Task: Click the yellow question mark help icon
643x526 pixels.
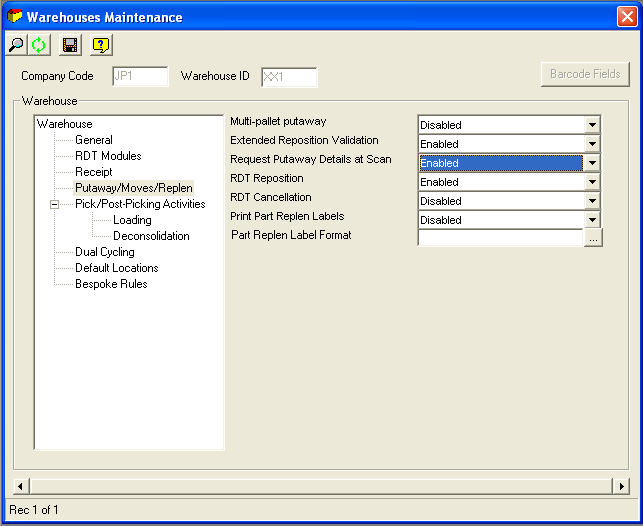Action: [101, 45]
